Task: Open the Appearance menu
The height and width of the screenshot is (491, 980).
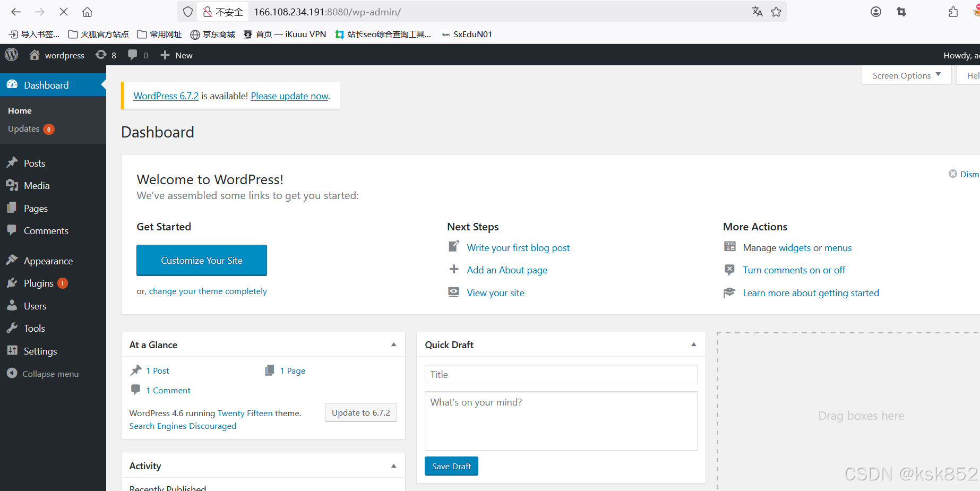Action: (53, 261)
